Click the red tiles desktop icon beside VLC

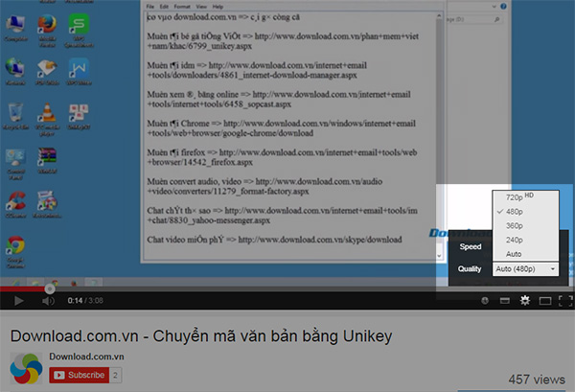pos(79,116)
